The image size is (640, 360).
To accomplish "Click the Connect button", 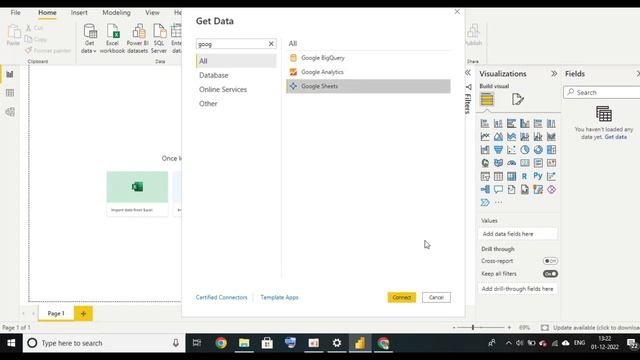I will point(402,298).
